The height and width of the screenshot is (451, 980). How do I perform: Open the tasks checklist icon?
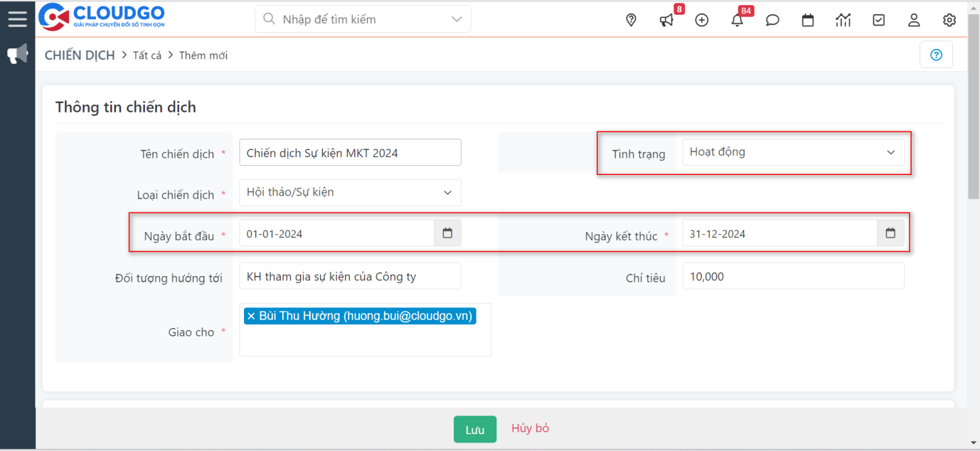coord(879,20)
